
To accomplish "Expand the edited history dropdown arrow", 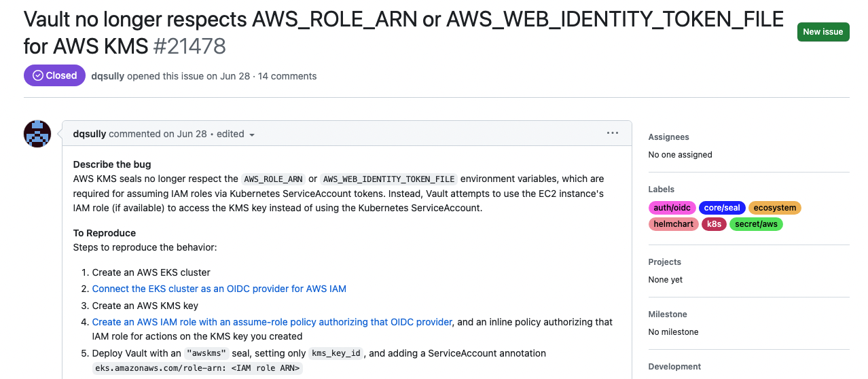I will pyautogui.click(x=252, y=134).
